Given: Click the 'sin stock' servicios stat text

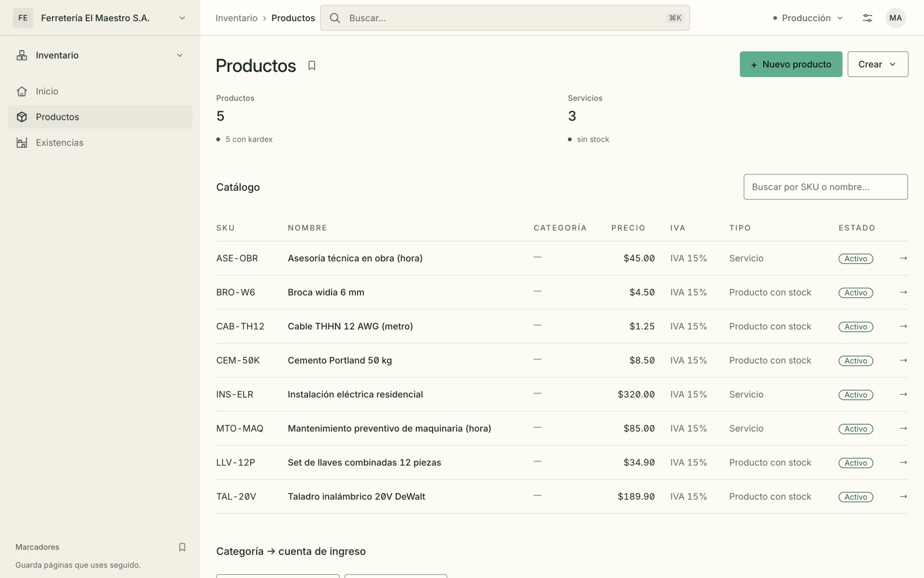Looking at the screenshot, I should point(593,139).
